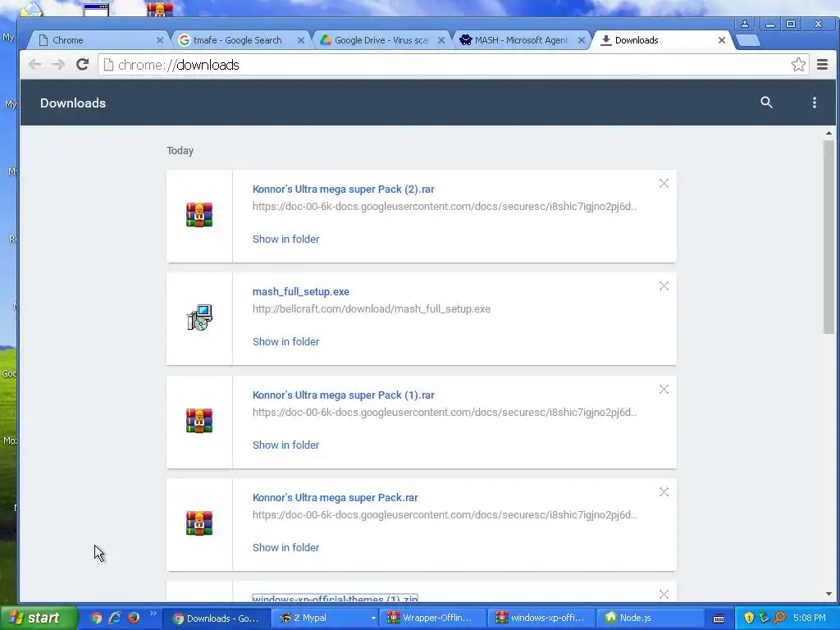Click the mash_full_setup.exe installer icon

[x=199, y=317]
